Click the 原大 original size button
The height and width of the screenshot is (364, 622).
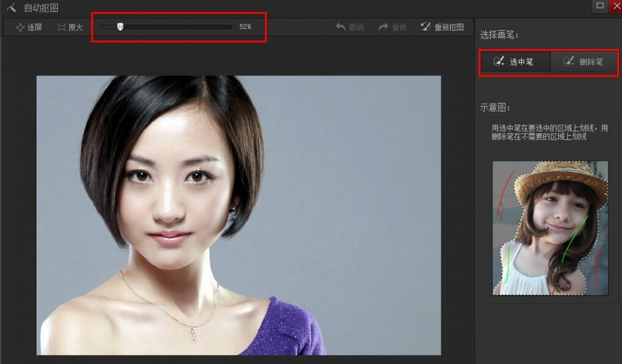click(70, 27)
